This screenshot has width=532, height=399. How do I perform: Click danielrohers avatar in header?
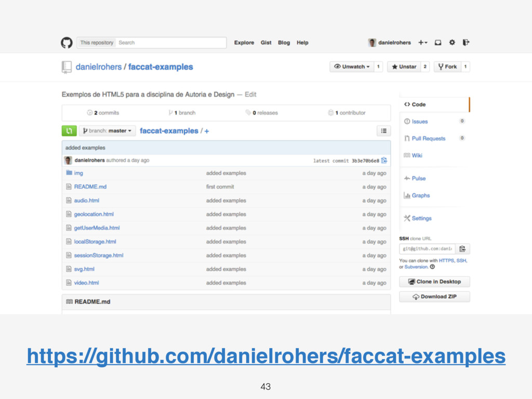(372, 43)
